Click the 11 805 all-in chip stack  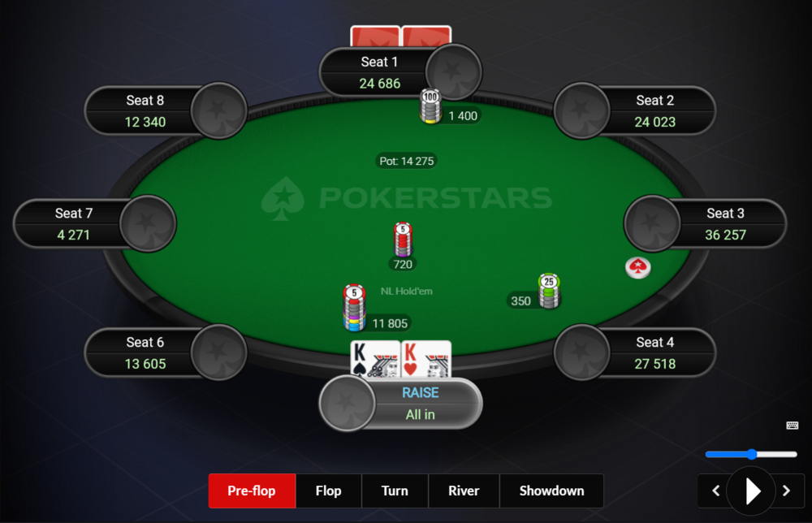[x=354, y=308]
